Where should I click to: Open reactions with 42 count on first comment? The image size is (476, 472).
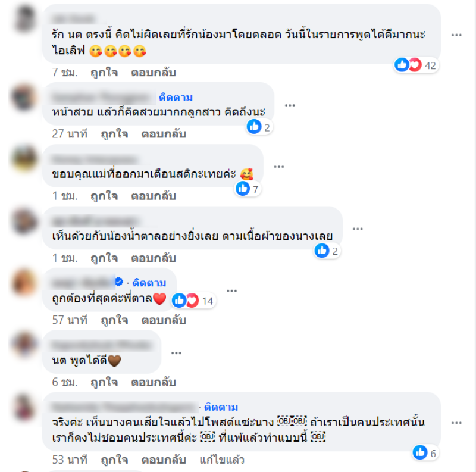[416, 65]
